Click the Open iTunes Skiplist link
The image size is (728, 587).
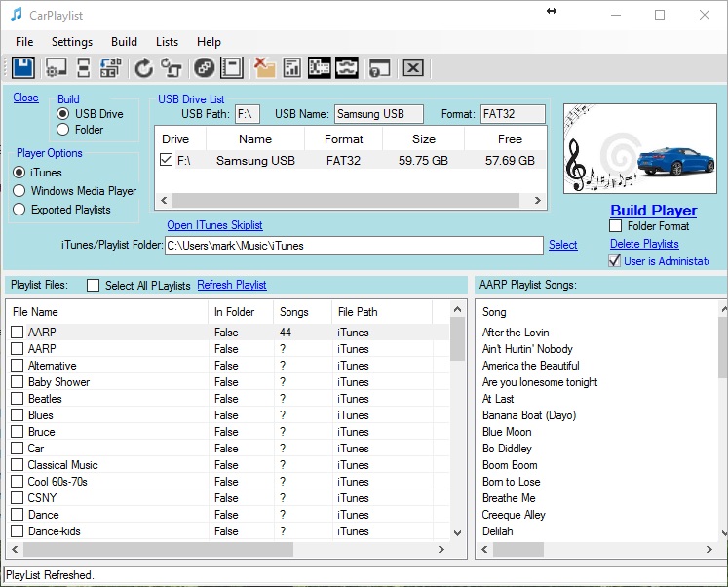[214, 225]
